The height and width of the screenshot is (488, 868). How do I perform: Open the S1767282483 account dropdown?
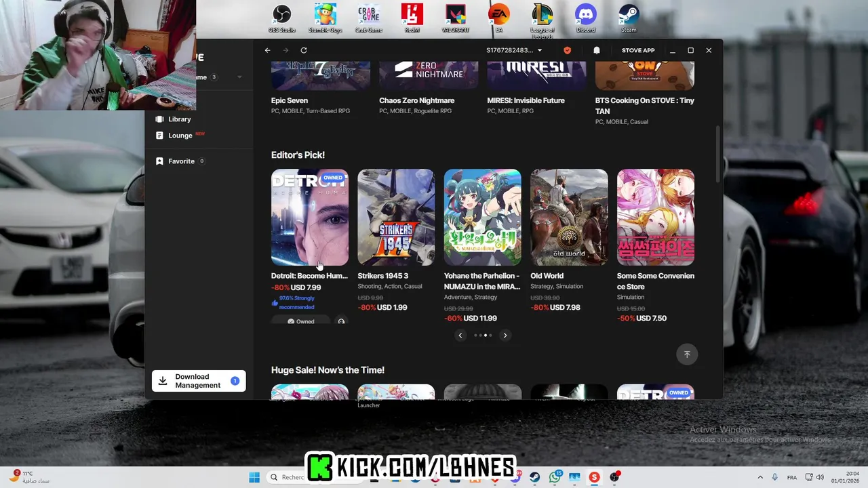[514, 50]
